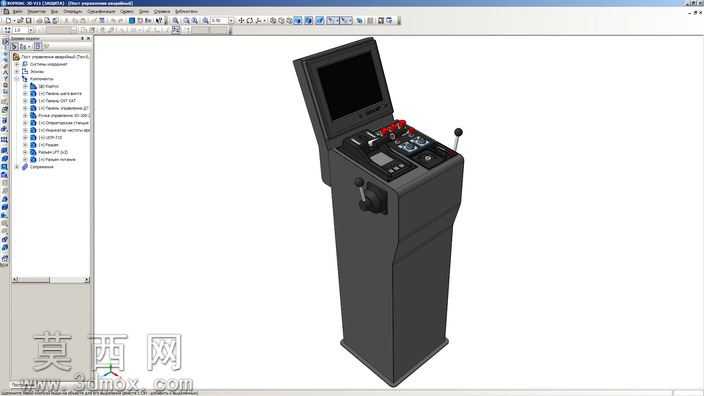Open the step value dropdown on second toolbar
Screen dimensions: 704x396
coord(31,30)
